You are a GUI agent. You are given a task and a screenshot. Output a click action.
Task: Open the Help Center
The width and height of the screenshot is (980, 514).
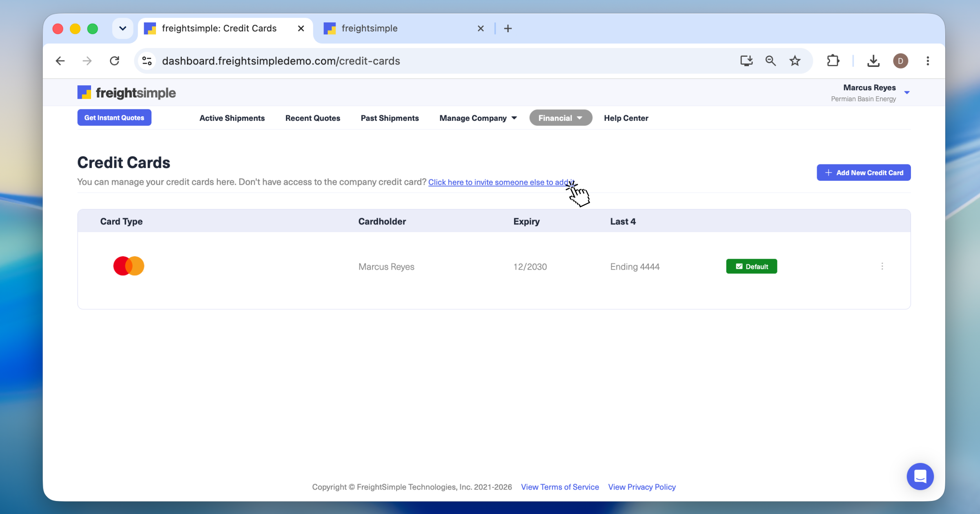coord(626,118)
